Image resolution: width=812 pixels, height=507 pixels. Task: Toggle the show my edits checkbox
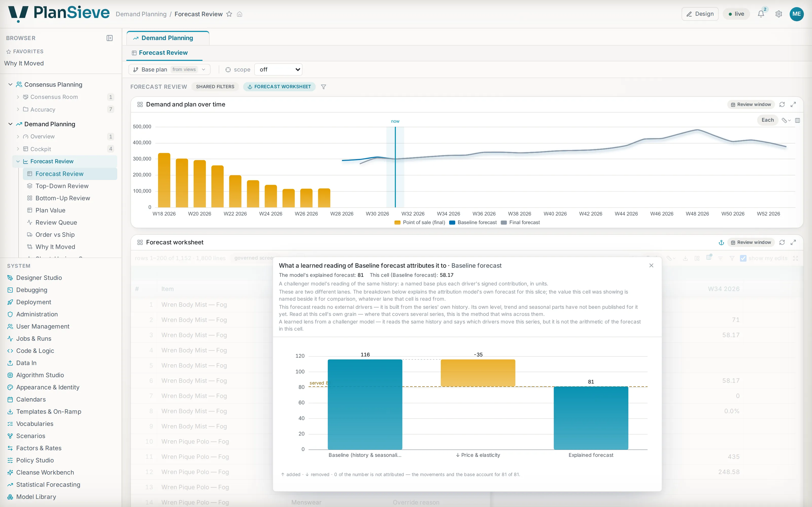click(x=743, y=258)
